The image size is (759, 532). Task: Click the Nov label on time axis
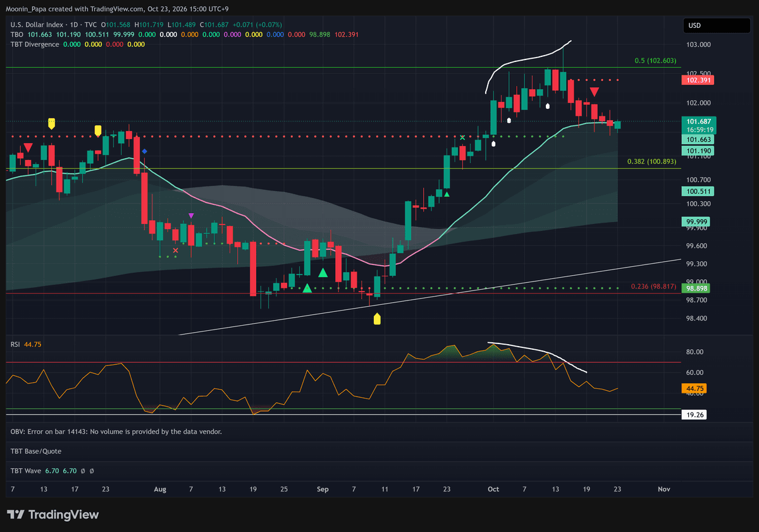tap(663, 489)
